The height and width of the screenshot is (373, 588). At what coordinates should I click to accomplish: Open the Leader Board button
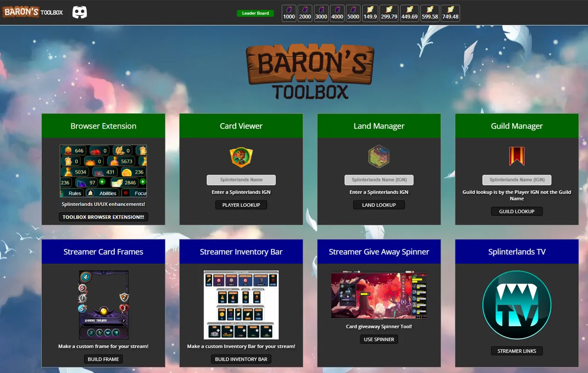[x=255, y=13]
